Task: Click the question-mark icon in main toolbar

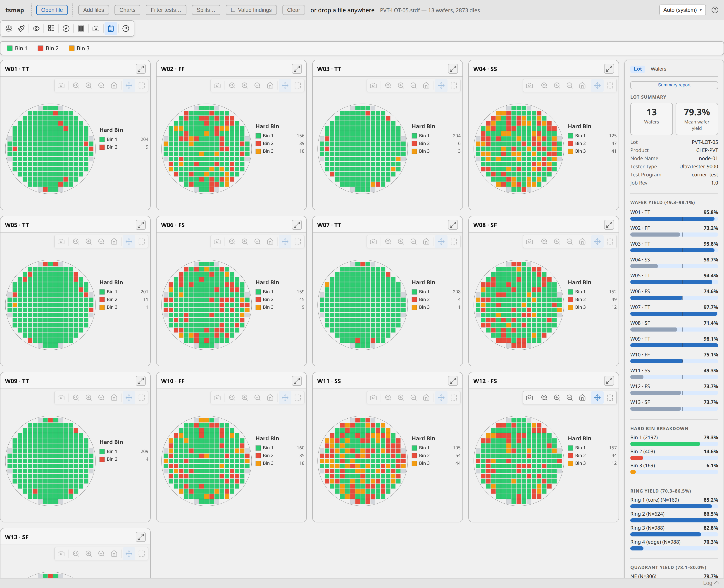Action: click(126, 28)
